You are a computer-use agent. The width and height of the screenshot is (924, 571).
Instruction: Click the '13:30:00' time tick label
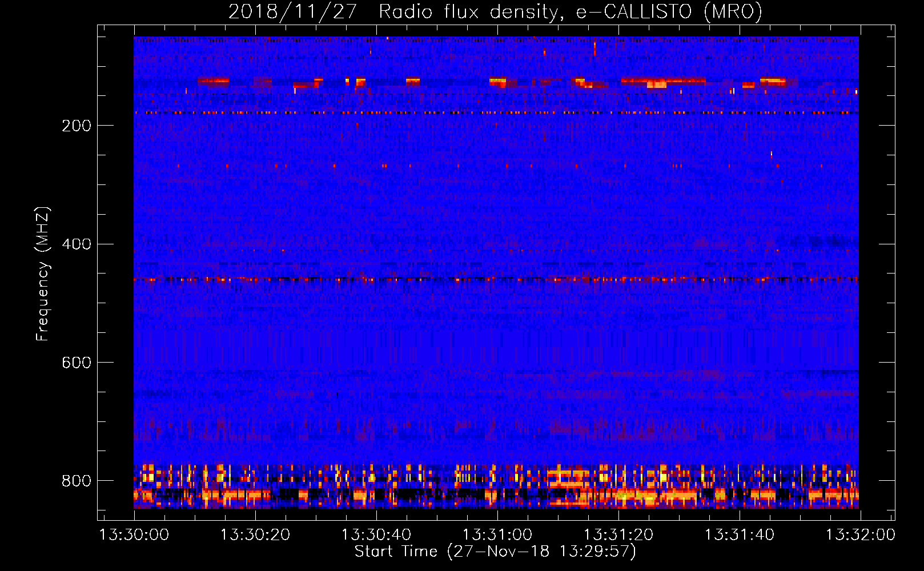click(x=134, y=535)
